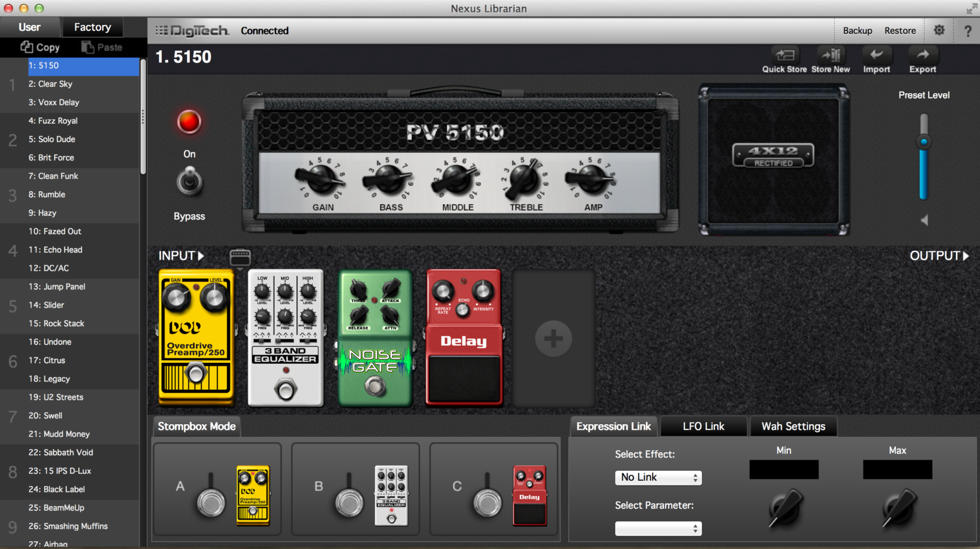Toggle the Overdrive pedal footswitch

coord(196,373)
